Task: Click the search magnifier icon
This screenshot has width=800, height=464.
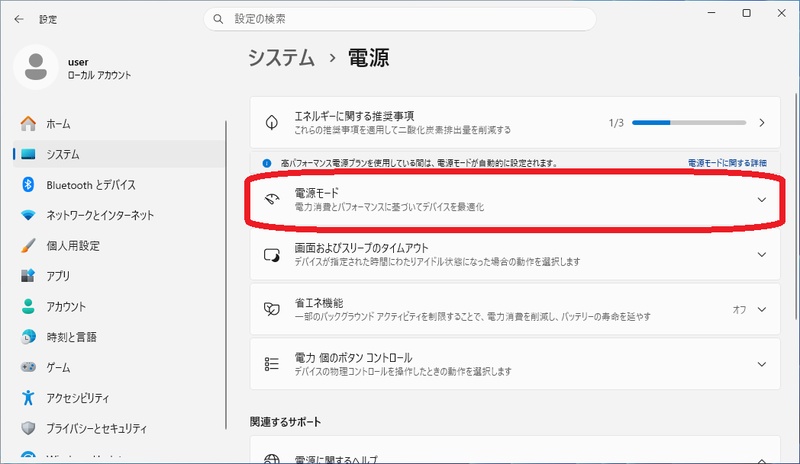Action: (218, 19)
